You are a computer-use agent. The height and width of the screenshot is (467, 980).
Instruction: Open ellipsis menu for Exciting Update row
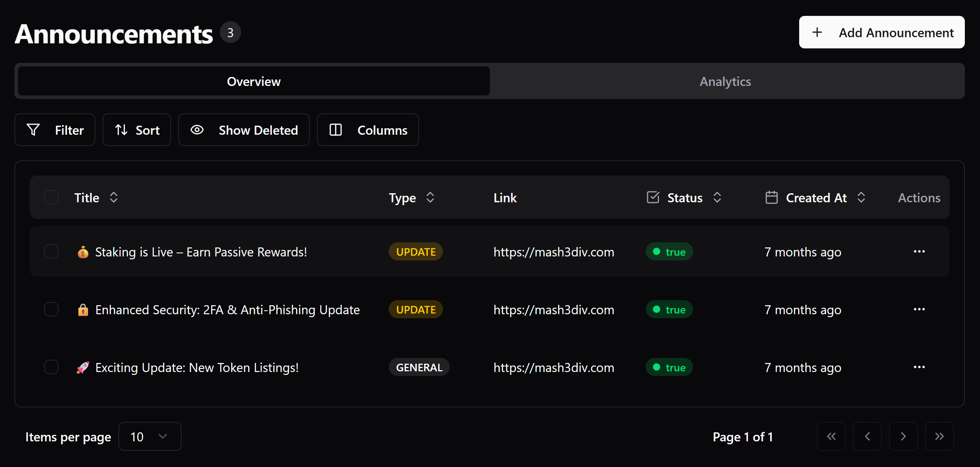(x=919, y=367)
